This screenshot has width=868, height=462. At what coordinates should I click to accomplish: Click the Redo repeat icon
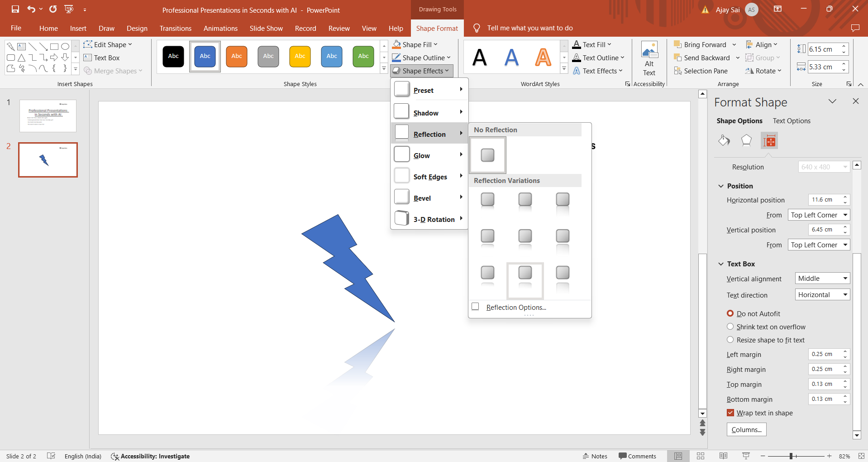pos(53,9)
